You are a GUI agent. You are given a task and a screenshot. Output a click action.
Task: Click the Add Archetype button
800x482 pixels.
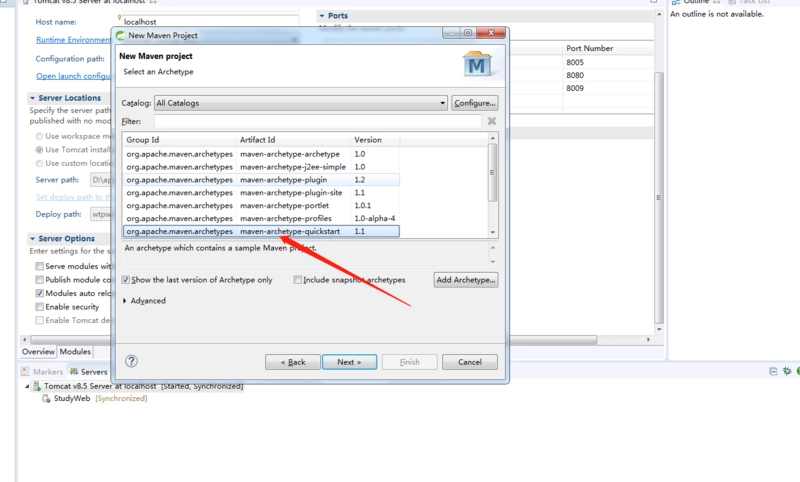(x=465, y=280)
